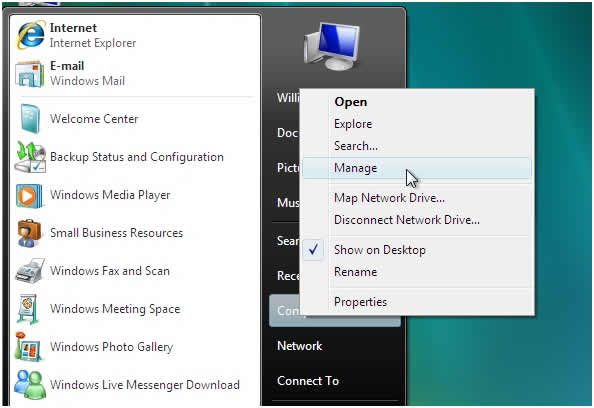Open the Welcome Center icon

click(x=30, y=119)
